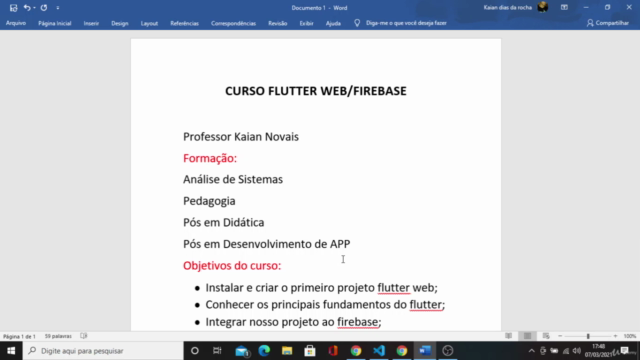Click the network Wi-Fi tray icon
The height and width of the screenshot is (360, 640).
(x=566, y=351)
